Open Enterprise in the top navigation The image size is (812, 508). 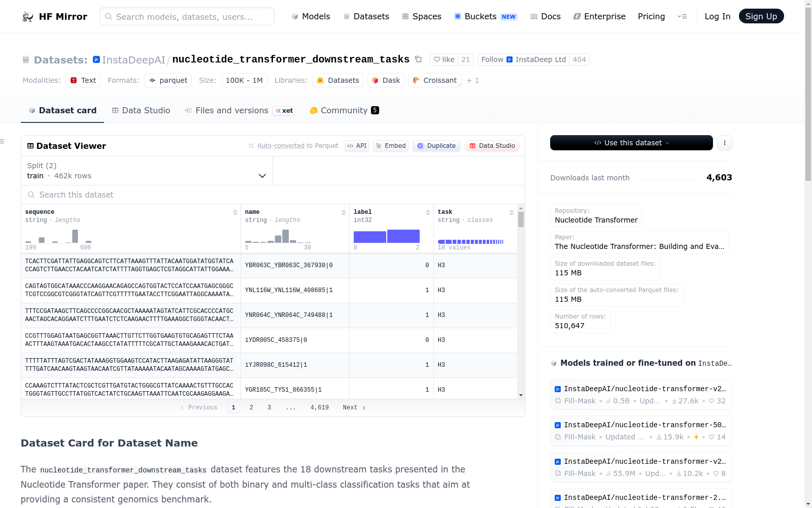point(599,16)
